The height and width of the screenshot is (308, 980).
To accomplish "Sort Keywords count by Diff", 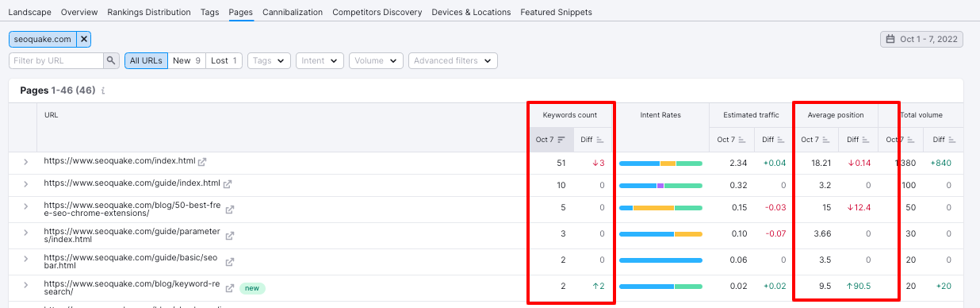I will click(591, 140).
